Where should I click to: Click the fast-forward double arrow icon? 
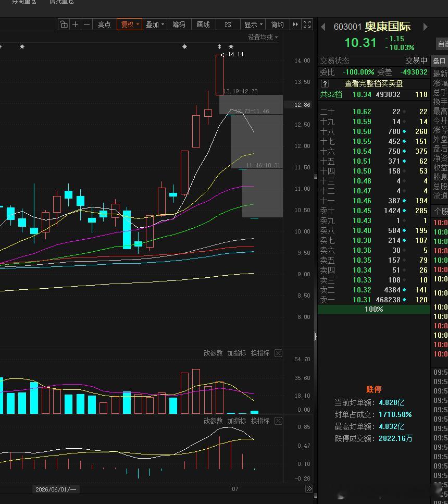tap(295, 24)
